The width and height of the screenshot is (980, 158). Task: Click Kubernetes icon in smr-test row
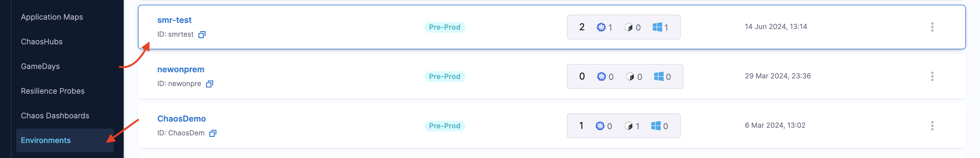click(x=601, y=27)
